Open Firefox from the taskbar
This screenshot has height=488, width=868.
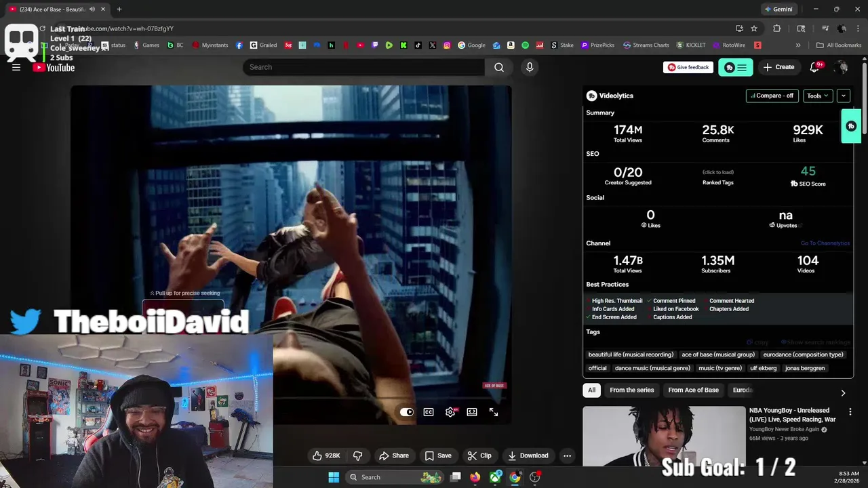pyautogui.click(x=475, y=477)
